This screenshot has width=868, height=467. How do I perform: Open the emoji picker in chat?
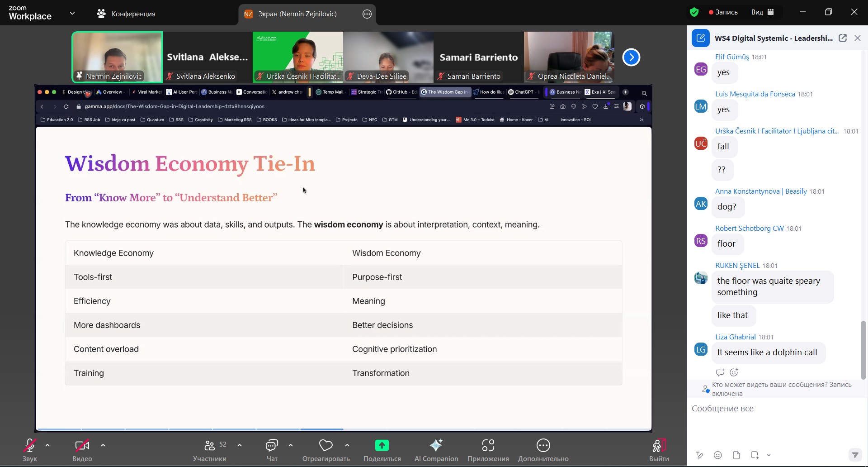tap(718, 455)
